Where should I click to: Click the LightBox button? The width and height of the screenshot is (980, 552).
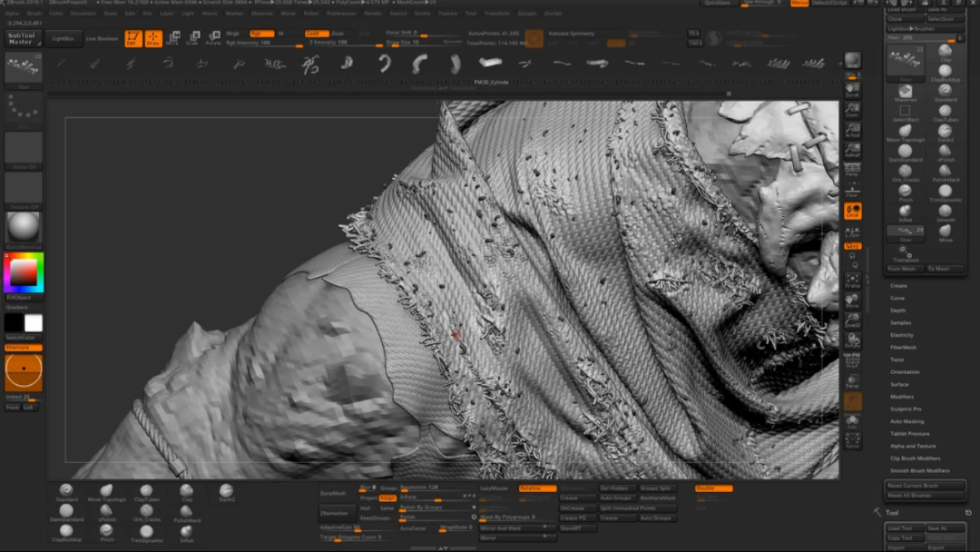tap(64, 38)
